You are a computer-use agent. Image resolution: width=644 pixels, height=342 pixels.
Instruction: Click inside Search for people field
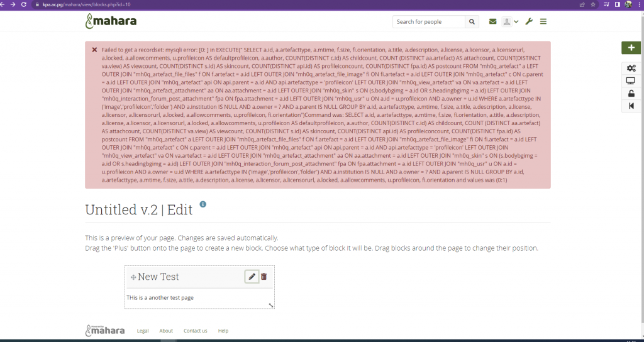(x=429, y=22)
